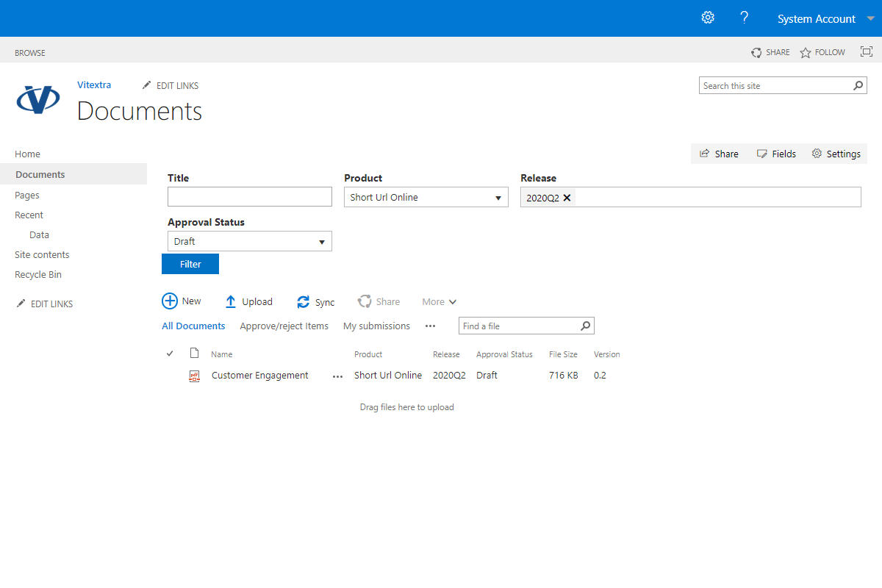Click the 716 KB file size cell
Screen dimensions: 882x588
pos(564,376)
